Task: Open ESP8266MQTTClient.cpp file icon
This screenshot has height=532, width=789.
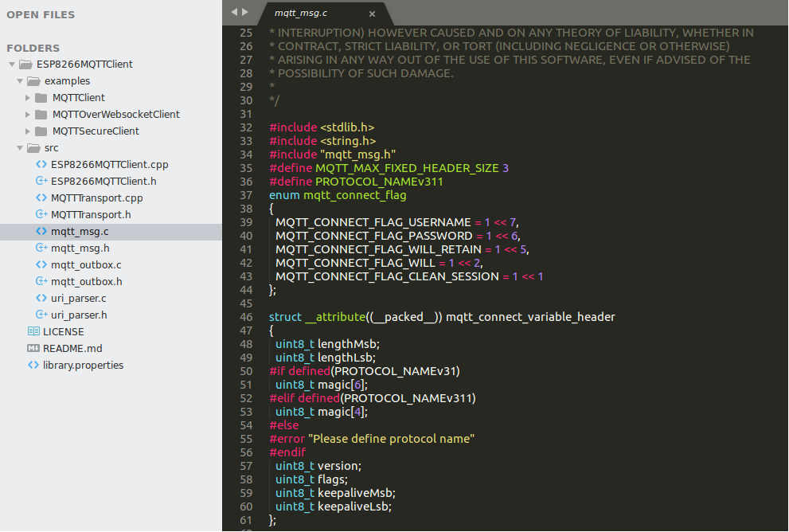Action: coord(41,164)
